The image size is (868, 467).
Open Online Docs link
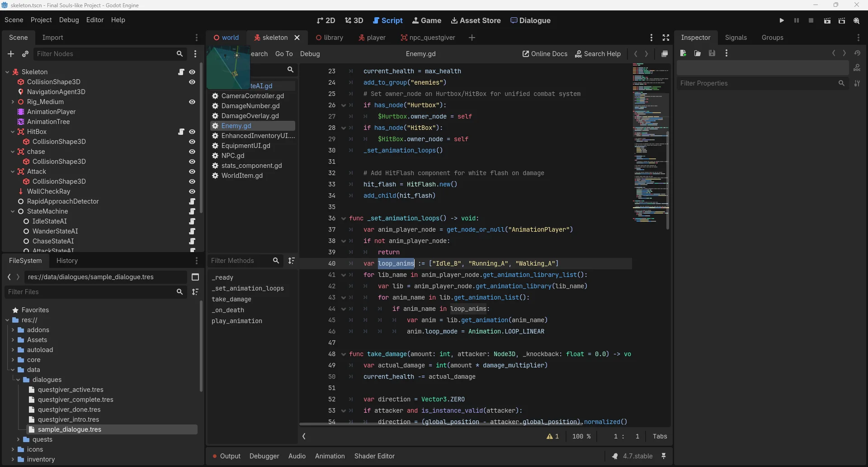(x=545, y=54)
